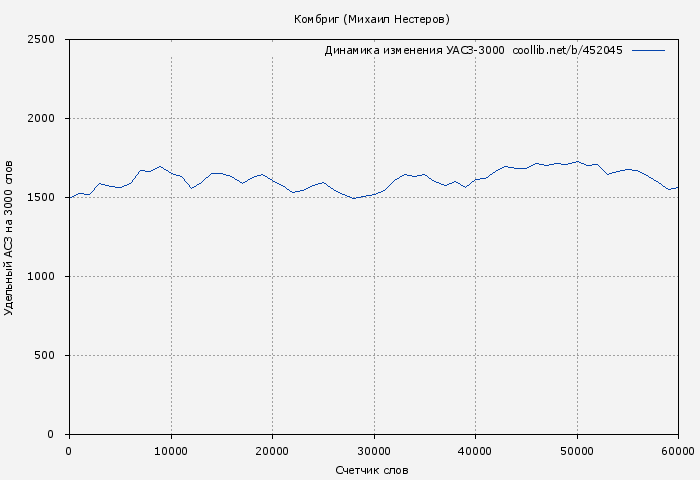Click the chart title "Комбриг (Михаил Нестеров)"
This screenshot has height=480, width=700.
[x=371, y=19]
